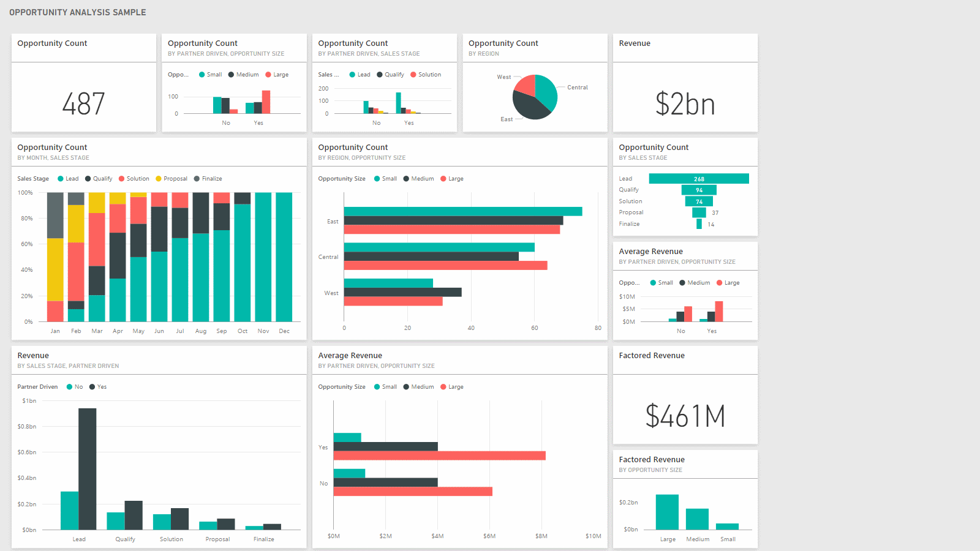Click Yes Large bar in big Average Revenue chart

point(440,455)
